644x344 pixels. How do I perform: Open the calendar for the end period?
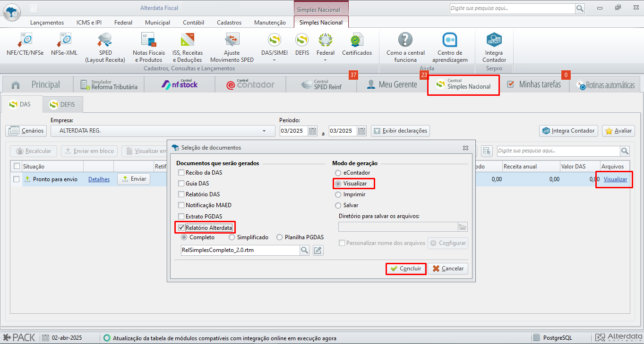point(362,131)
